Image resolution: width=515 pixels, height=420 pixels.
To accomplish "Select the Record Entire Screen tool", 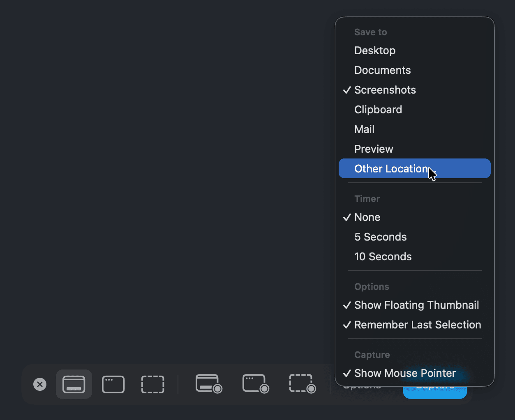I will tap(208, 384).
